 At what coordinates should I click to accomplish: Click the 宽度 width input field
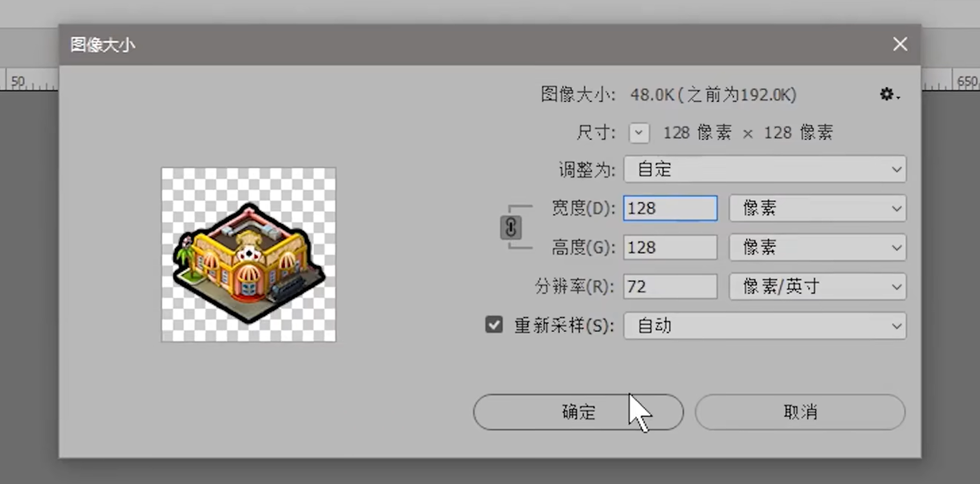[x=670, y=208]
